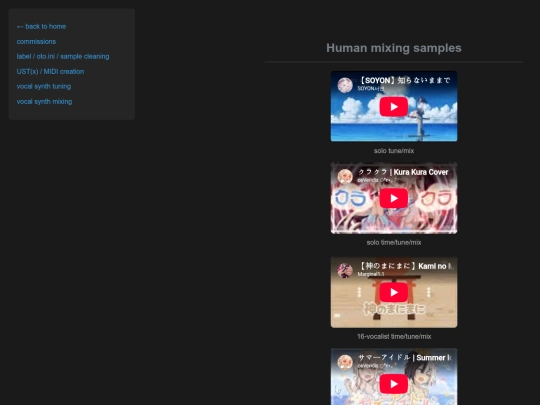The image size is (540, 405).
Task: Open vocal synth tuning link
Action: 44,86
